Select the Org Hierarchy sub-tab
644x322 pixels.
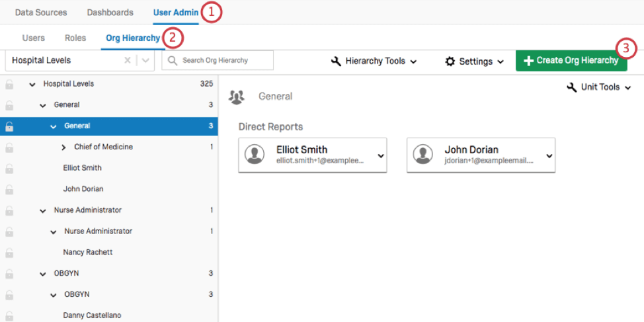(133, 38)
